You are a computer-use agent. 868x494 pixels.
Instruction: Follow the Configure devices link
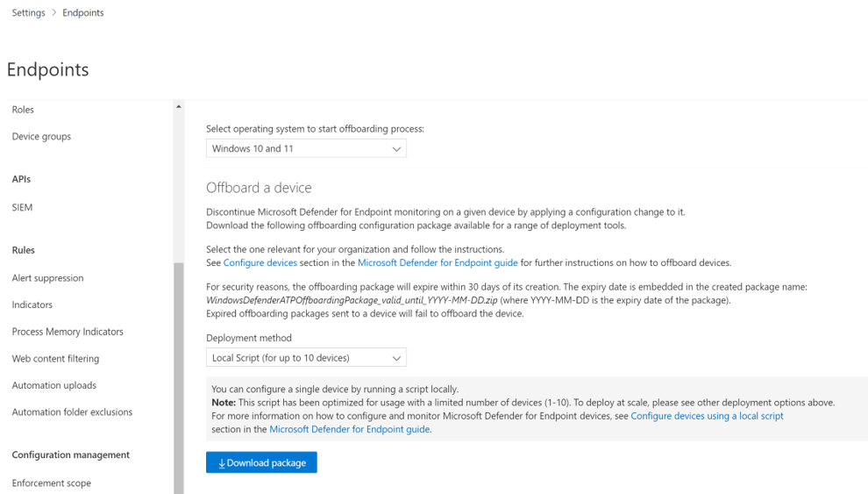[260, 262]
